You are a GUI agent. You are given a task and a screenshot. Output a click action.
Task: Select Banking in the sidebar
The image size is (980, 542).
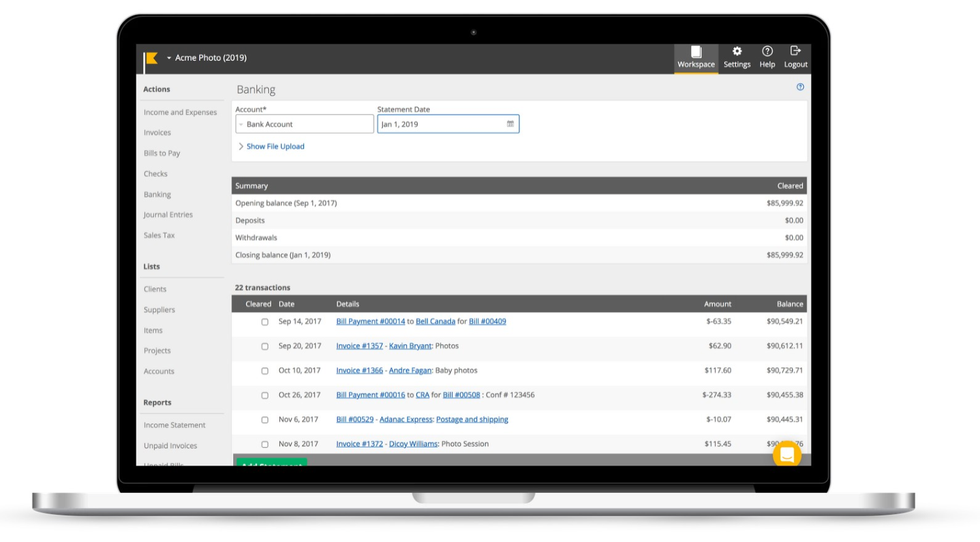coord(157,195)
